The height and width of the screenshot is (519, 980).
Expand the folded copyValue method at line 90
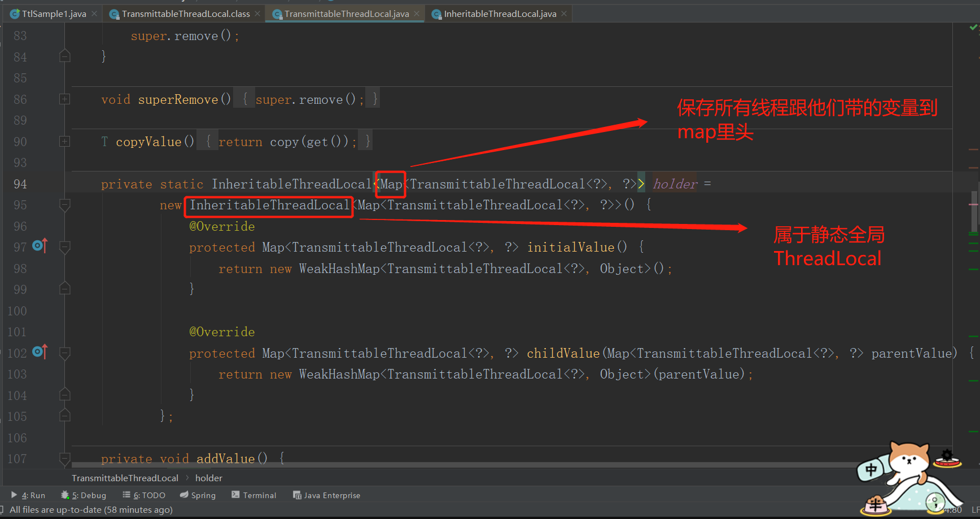[x=65, y=142]
